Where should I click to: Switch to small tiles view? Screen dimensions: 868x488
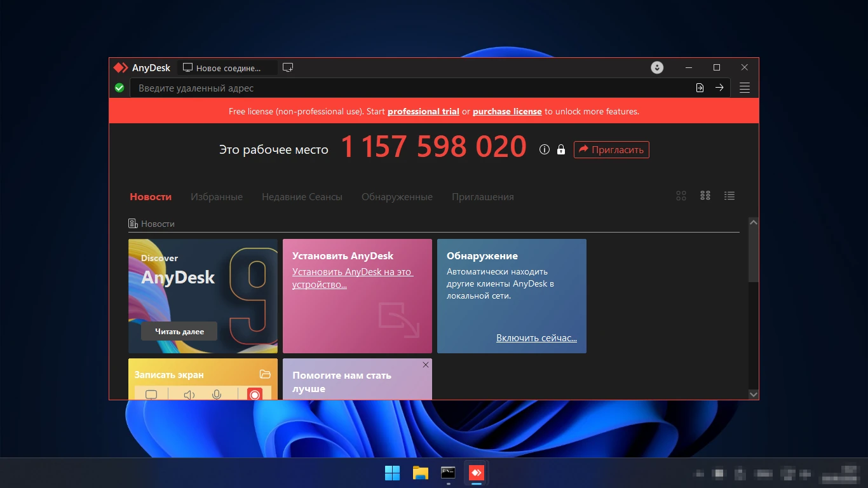[705, 196]
